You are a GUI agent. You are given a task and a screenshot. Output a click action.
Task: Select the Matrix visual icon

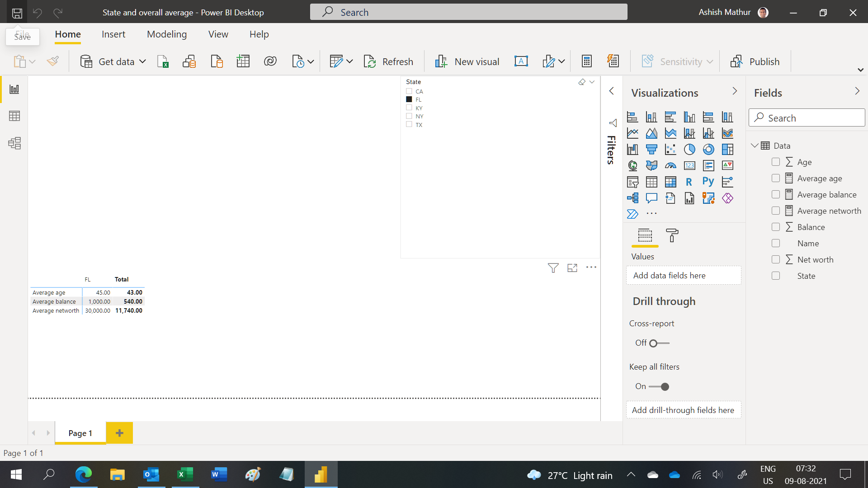tap(670, 182)
